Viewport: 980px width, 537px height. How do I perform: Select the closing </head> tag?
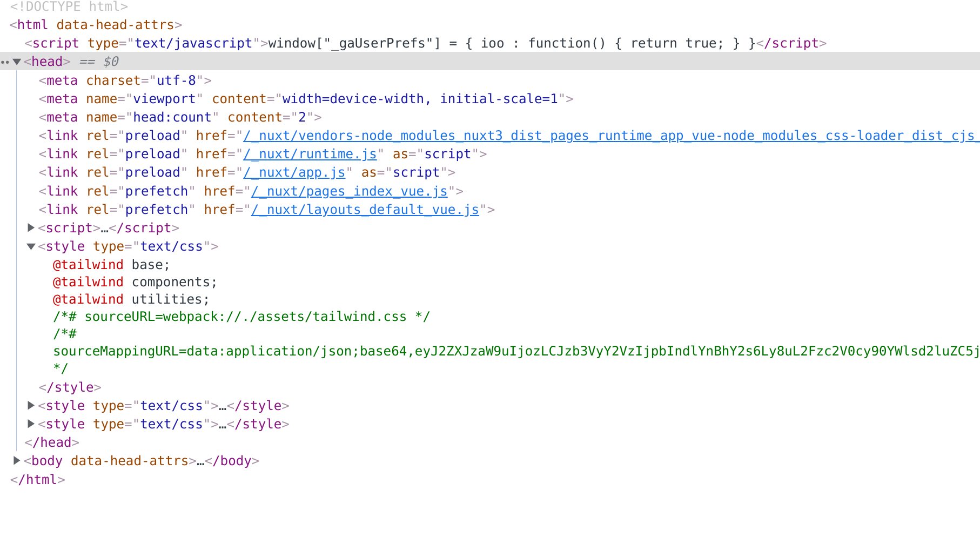coord(52,442)
